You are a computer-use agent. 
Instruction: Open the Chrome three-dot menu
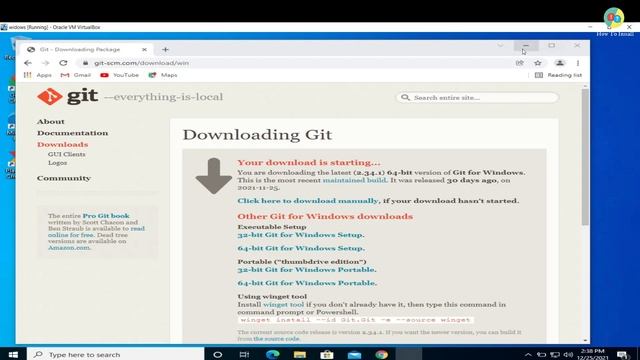pos(578,63)
